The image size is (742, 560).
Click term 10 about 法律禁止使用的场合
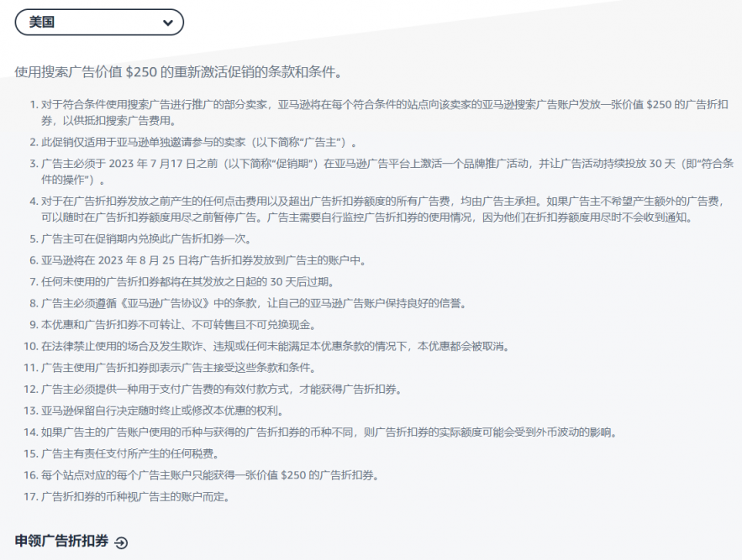click(x=276, y=347)
